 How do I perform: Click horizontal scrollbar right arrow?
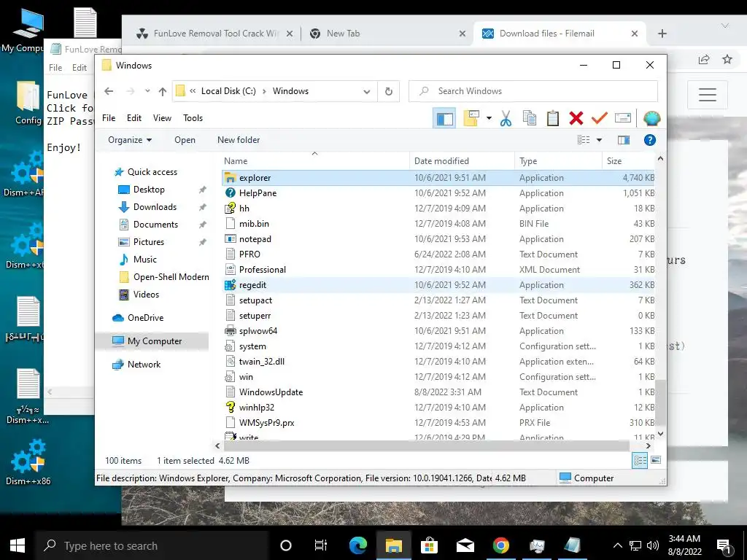648,446
